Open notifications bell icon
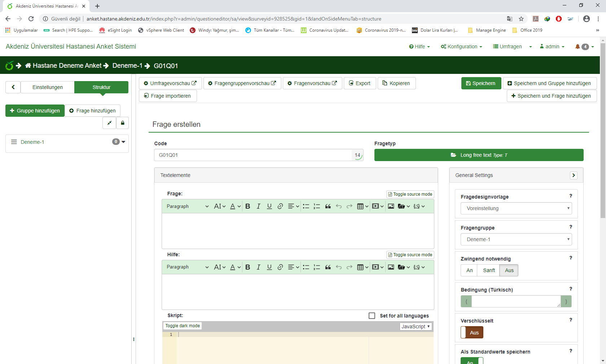 (578, 46)
